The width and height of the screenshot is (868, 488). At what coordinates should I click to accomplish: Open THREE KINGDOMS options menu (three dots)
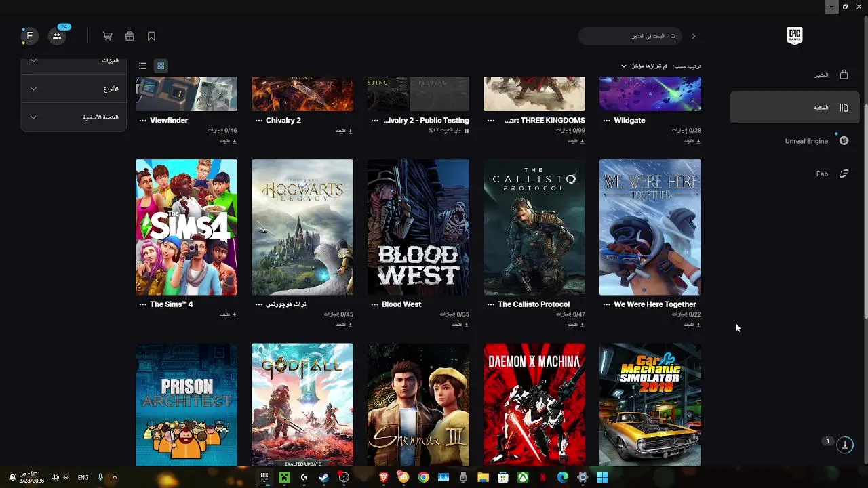coord(490,120)
